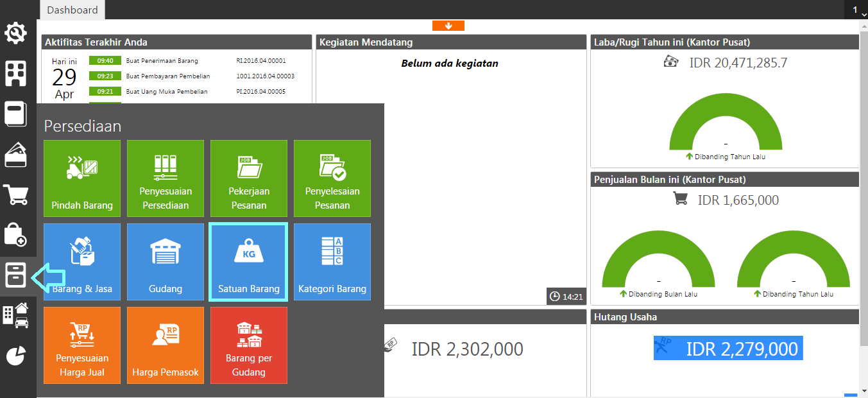
Task: Click the Laba/Rugi Tahun ini panel header
Action: coord(725,42)
